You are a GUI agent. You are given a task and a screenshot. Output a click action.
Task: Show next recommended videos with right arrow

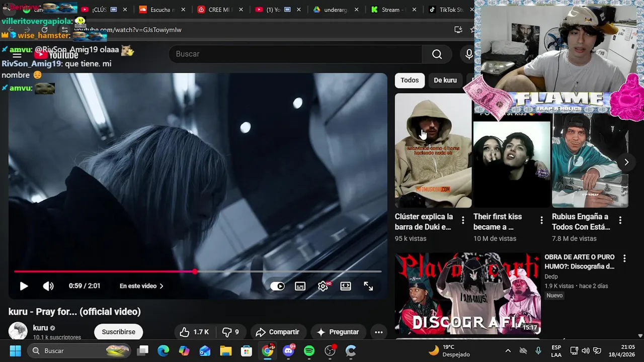pos(626,162)
